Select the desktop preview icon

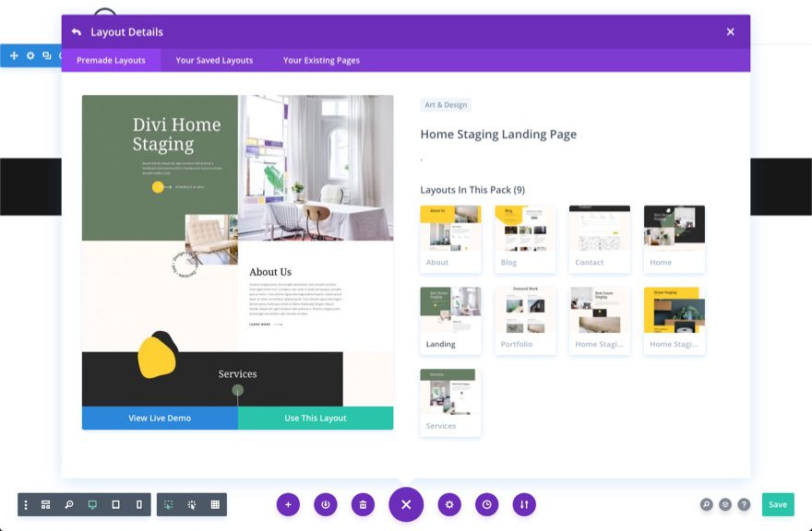pos(91,504)
